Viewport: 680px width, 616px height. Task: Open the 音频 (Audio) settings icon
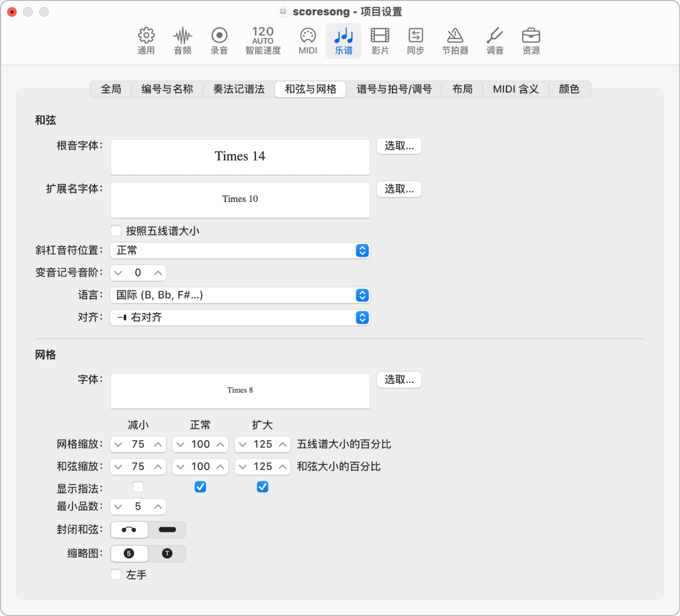182,41
